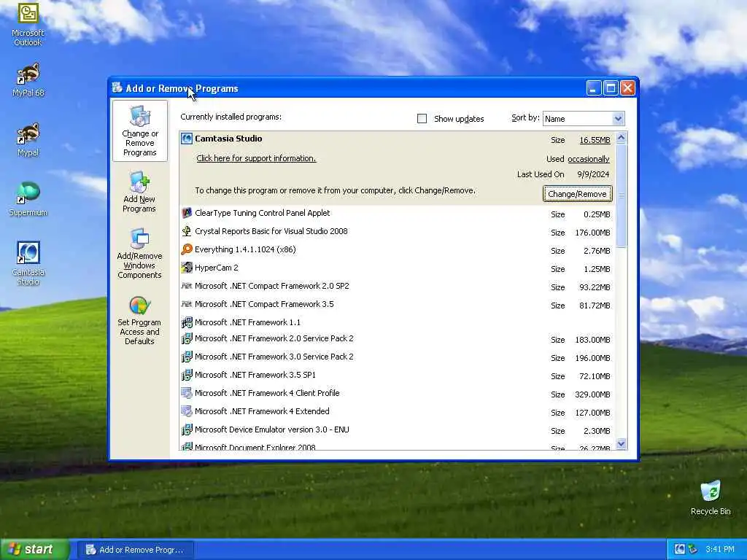The height and width of the screenshot is (560, 747).
Task: Click the 93.22MB size value
Action: 595,287
